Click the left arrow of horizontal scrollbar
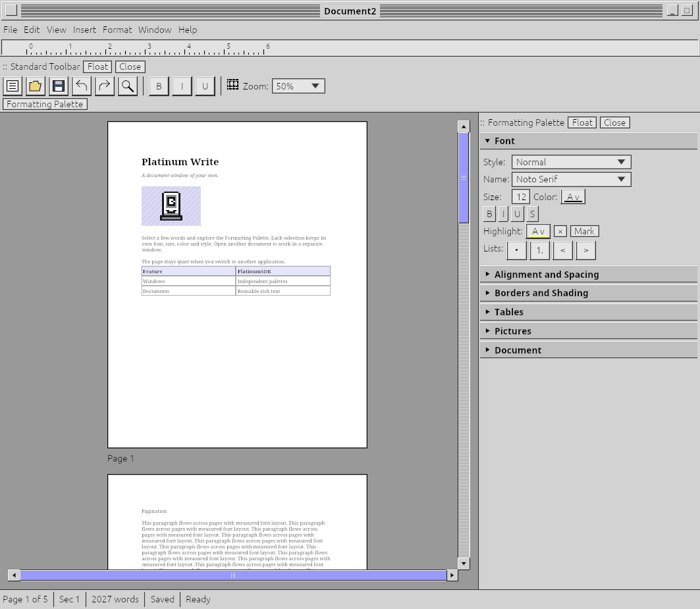The width and height of the screenshot is (700, 609). (x=14, y=575)
